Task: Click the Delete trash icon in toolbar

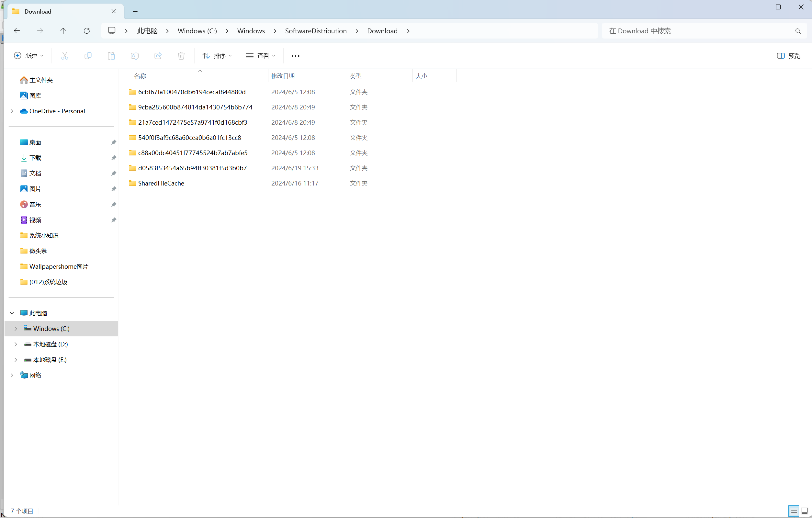Action: 181,56
